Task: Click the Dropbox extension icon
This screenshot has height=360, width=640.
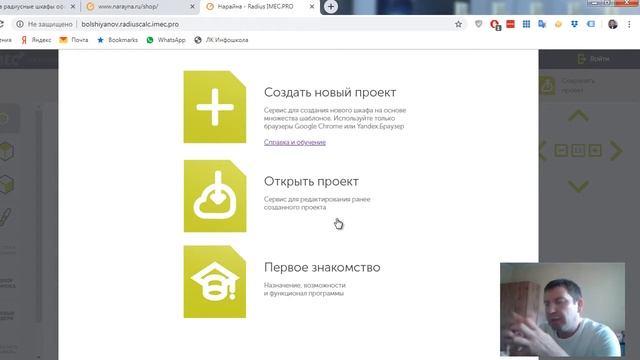Action: click(x=574, y=24)
